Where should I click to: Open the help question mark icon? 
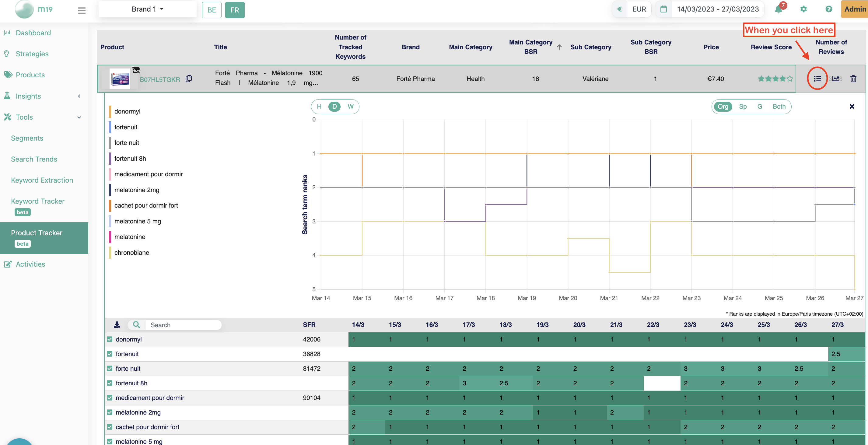tap(829, 9)
